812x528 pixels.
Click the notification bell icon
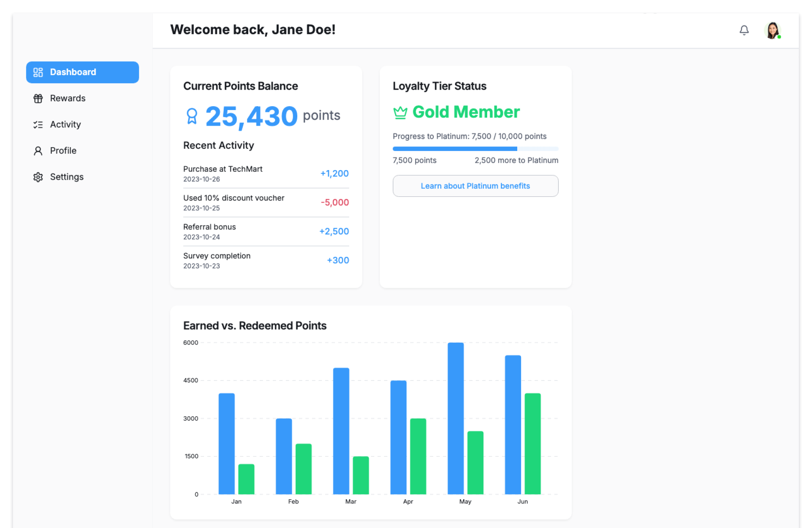point(744,30)
